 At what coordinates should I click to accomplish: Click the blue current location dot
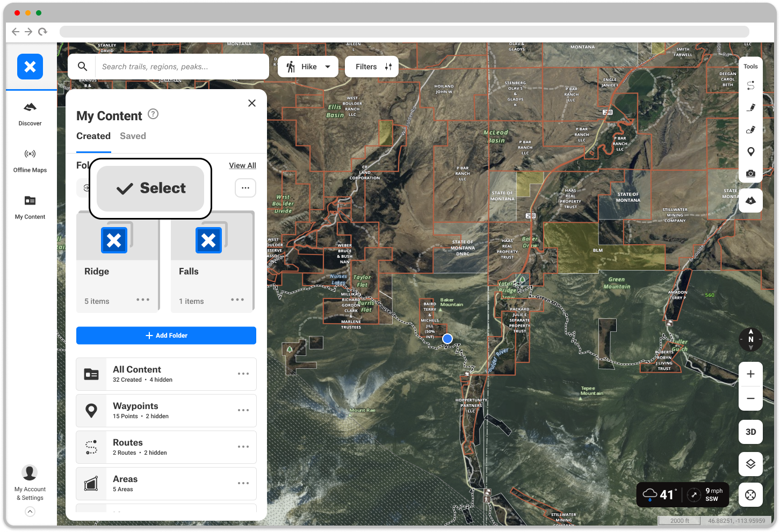447,339
